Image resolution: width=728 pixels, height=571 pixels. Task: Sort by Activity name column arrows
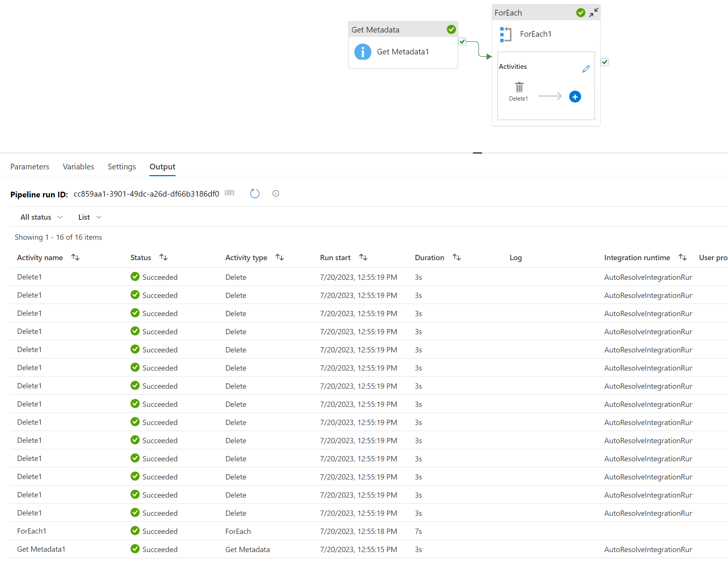click(x=75, y=258)
